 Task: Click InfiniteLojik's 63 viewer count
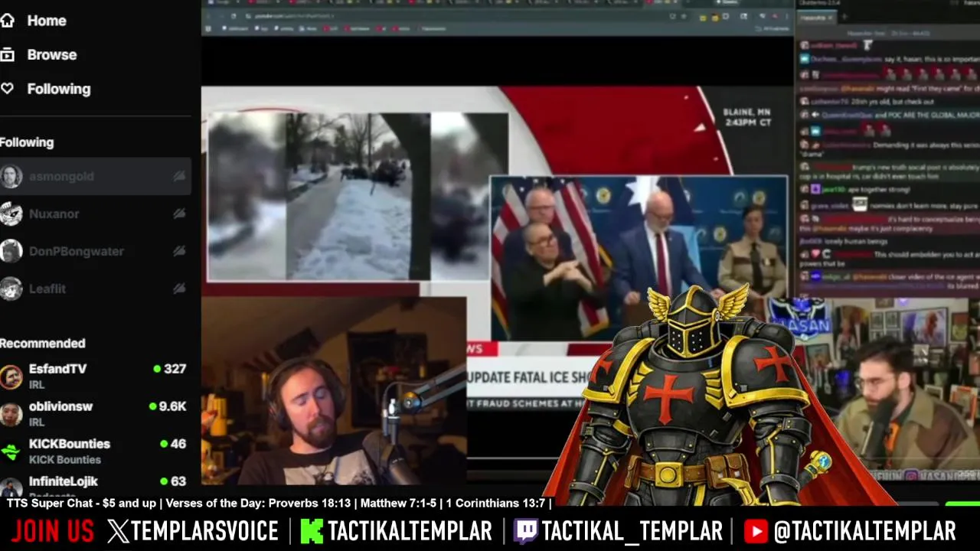pos(174,481)
